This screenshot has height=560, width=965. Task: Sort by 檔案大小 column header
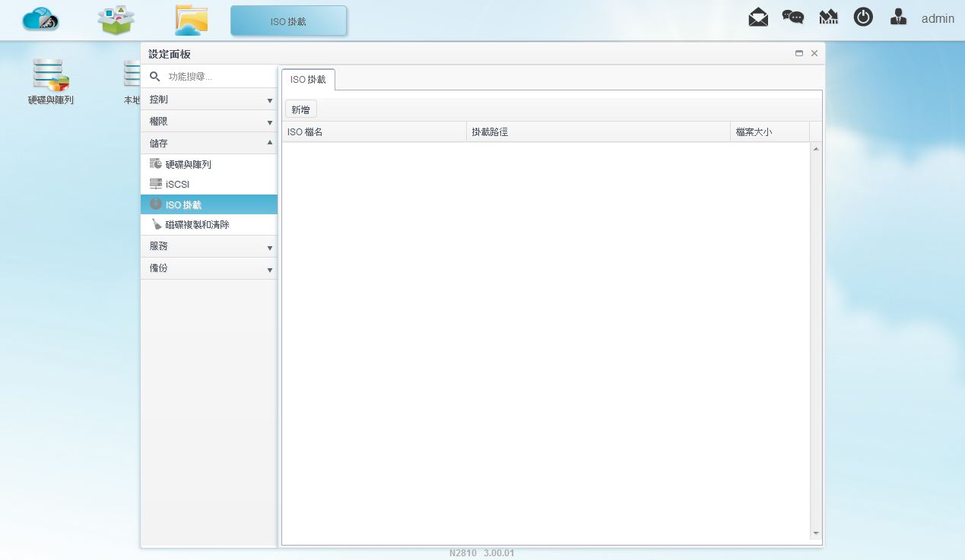(x=770, y=132)
